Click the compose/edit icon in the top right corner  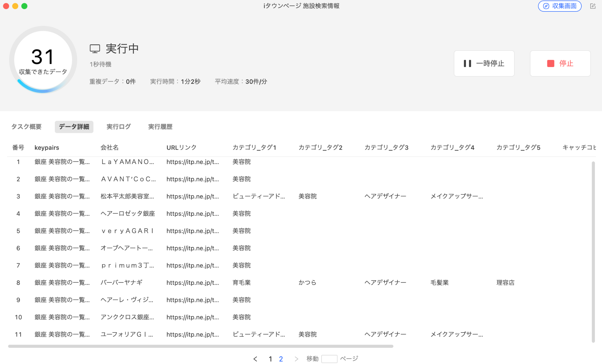[x=593, y=6]
